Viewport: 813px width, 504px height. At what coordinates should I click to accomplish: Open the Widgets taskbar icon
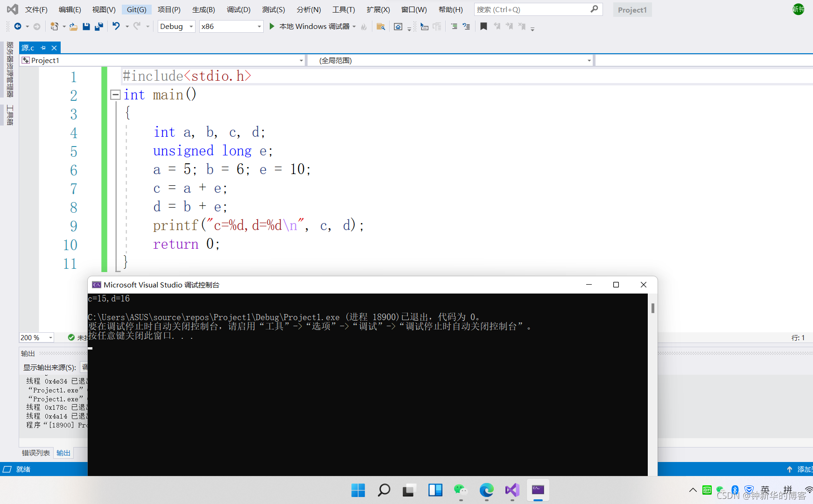pyautogui.click(x=435, y=490)
